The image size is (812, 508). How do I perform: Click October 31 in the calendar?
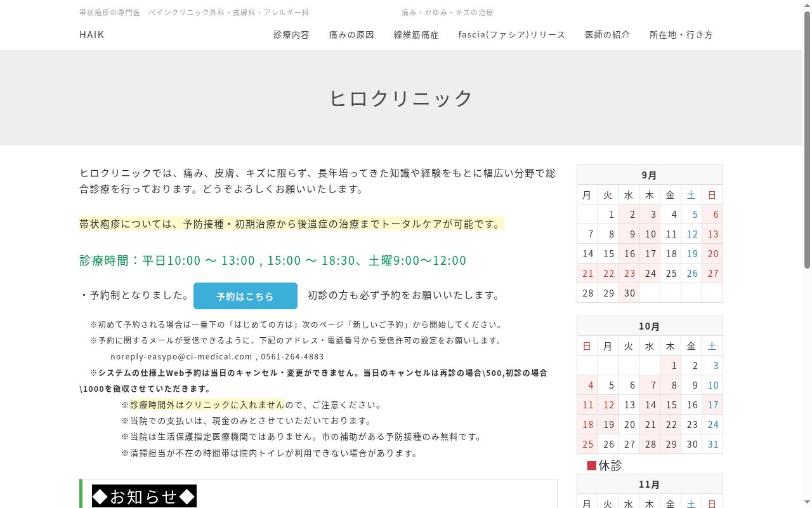pos(713,444)
